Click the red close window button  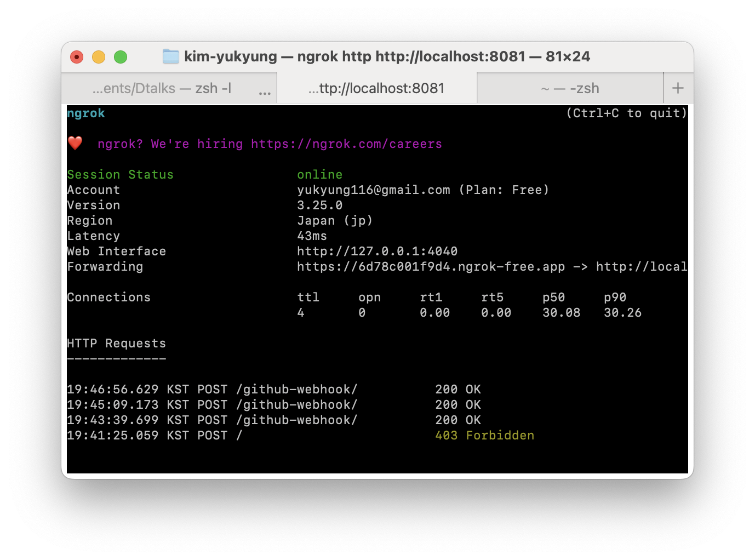coord(77,57)
